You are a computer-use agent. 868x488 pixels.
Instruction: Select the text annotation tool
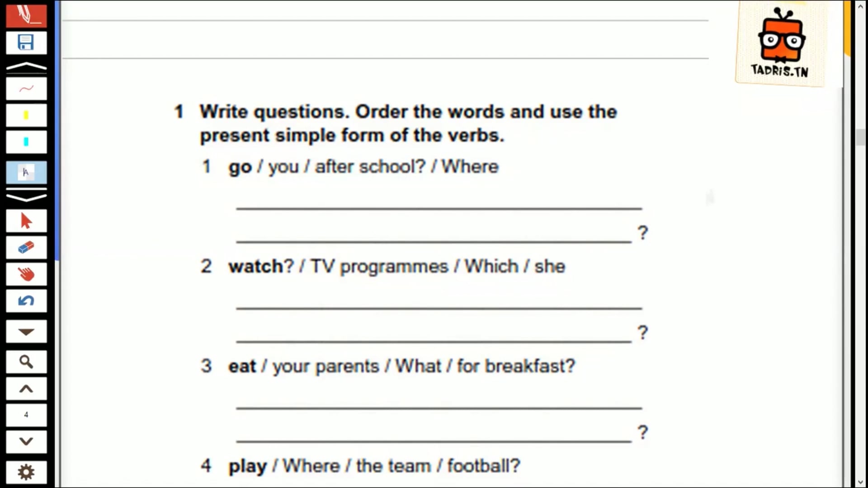pyautogui.click(x=26, y=172)
